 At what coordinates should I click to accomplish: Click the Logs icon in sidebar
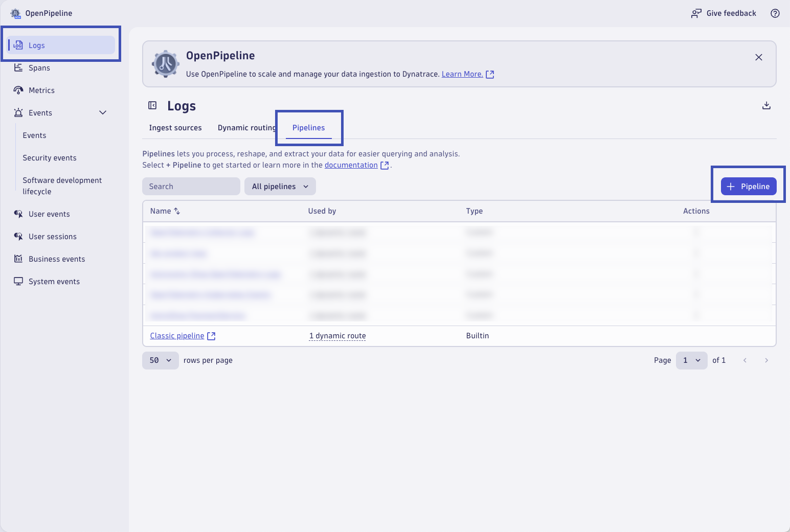click(x=18, y=45)
